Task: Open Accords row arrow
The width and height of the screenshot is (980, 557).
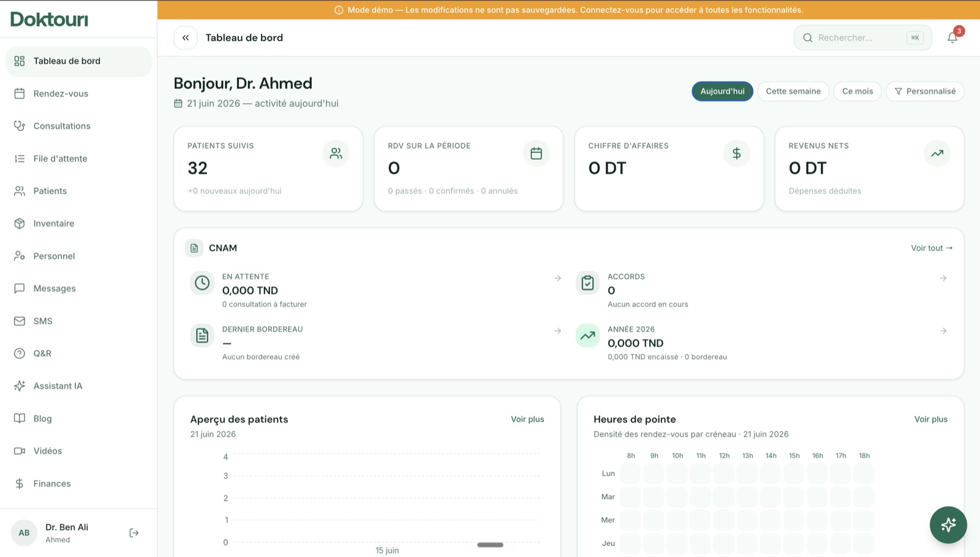Action: 943,278
